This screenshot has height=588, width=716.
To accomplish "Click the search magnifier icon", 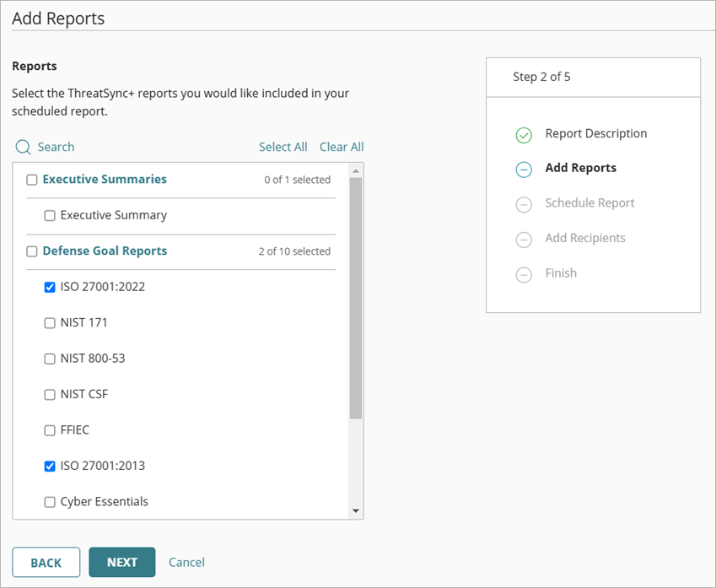I will click(x=23, y=147).
